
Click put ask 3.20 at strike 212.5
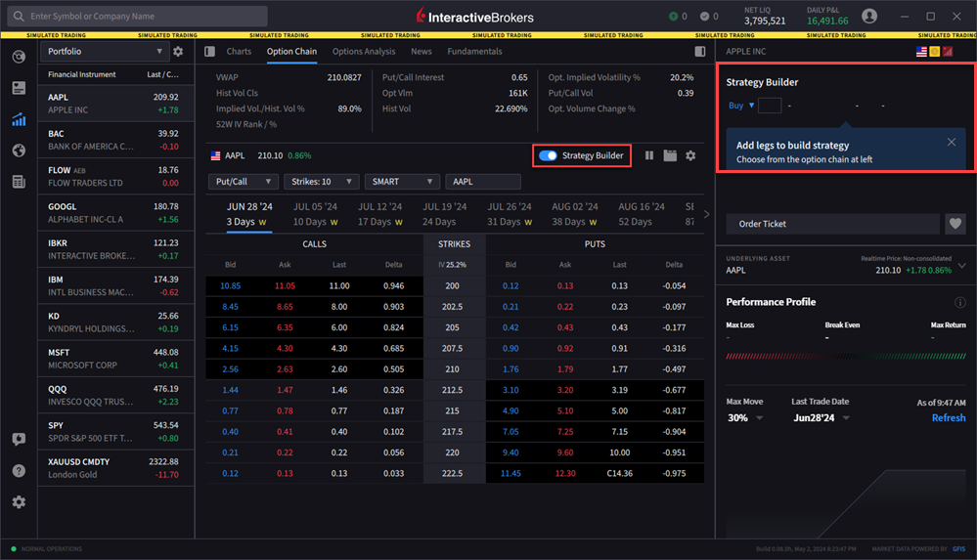pos(565,390)
